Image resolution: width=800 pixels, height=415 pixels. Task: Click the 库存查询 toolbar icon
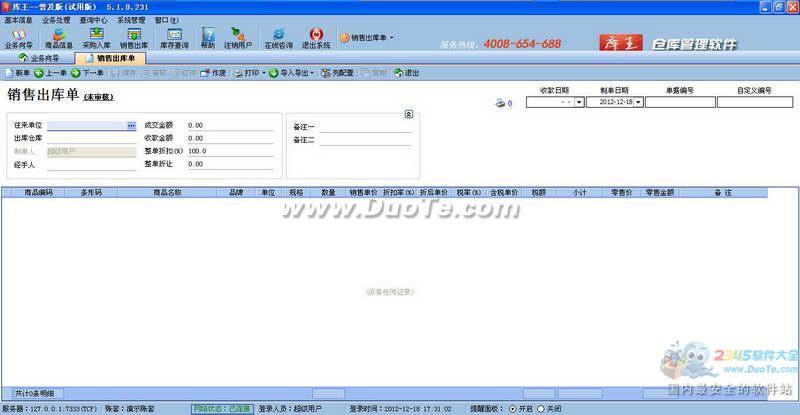[x=175, y=38]
